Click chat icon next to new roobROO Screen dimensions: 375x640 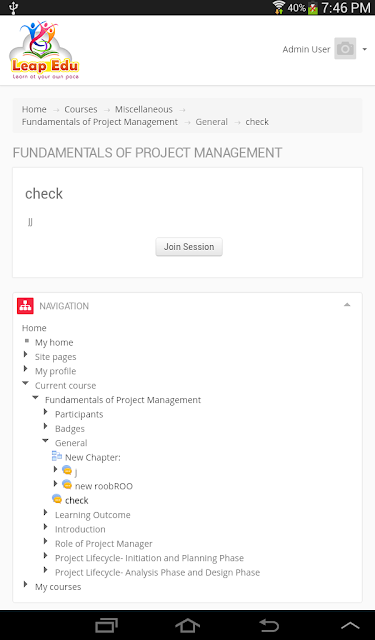[x=67, y=484]
